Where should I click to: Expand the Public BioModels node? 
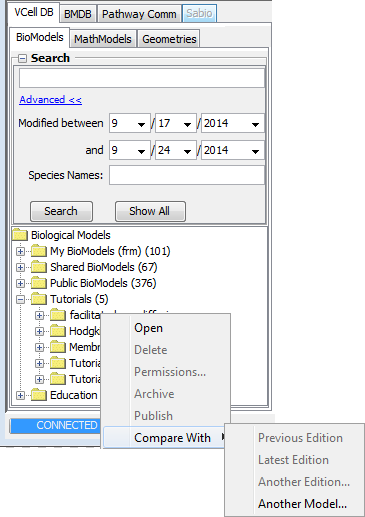point(20,283)
